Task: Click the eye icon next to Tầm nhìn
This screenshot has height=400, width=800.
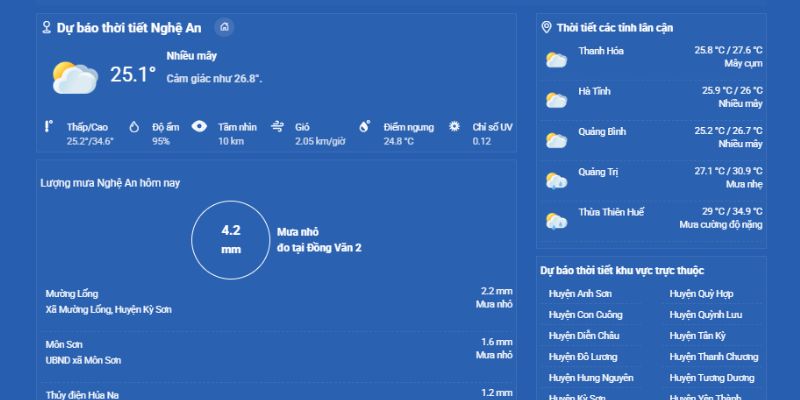Action: (x=199, y=127)
